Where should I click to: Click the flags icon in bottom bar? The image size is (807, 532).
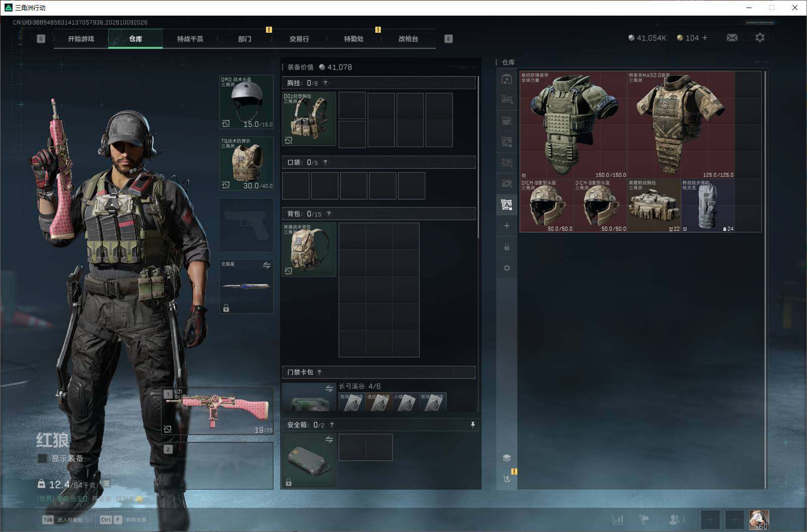pos(644,519)
